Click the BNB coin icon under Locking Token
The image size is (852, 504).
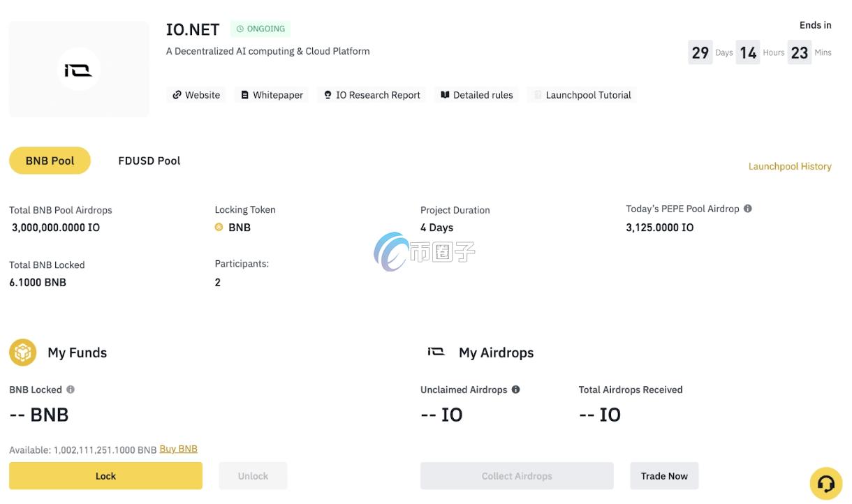(219, 228)
